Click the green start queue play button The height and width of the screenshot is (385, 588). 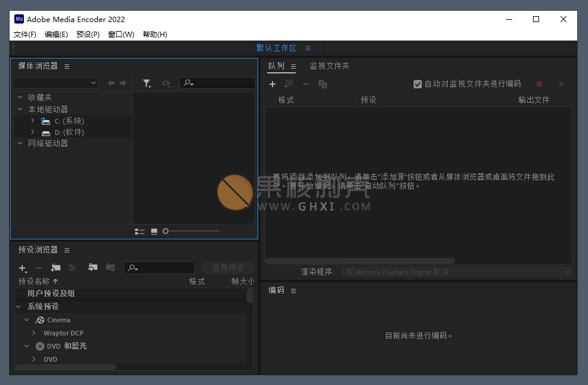click(561, 84)
